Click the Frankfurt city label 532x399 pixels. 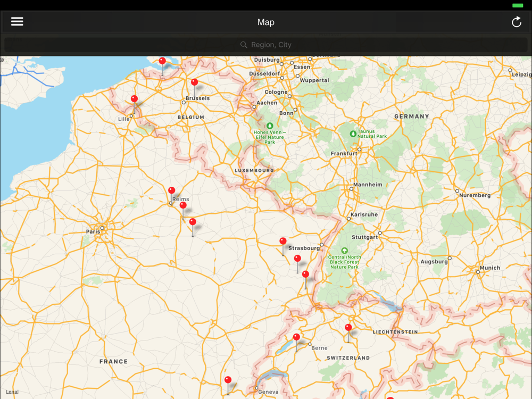[344, 153]
